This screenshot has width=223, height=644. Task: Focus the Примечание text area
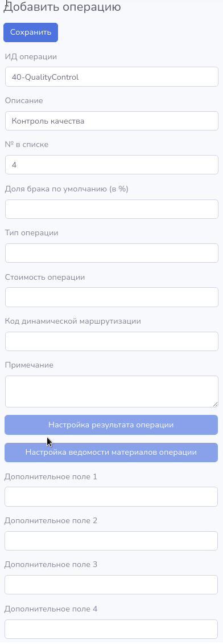(111, 392)
